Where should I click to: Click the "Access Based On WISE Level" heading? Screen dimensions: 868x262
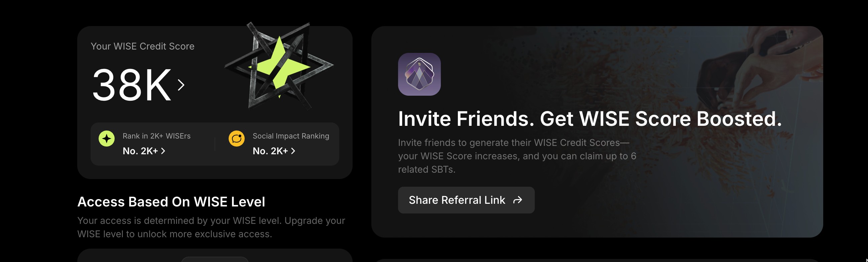tap(171, 202)
